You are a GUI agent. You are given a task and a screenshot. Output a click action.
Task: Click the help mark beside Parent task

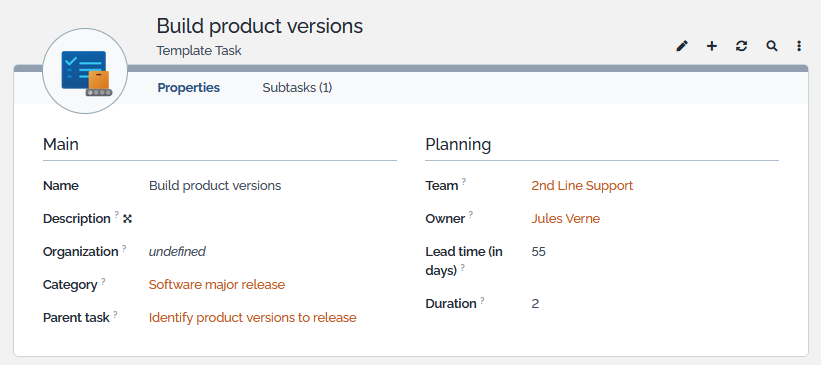point(115,314)
